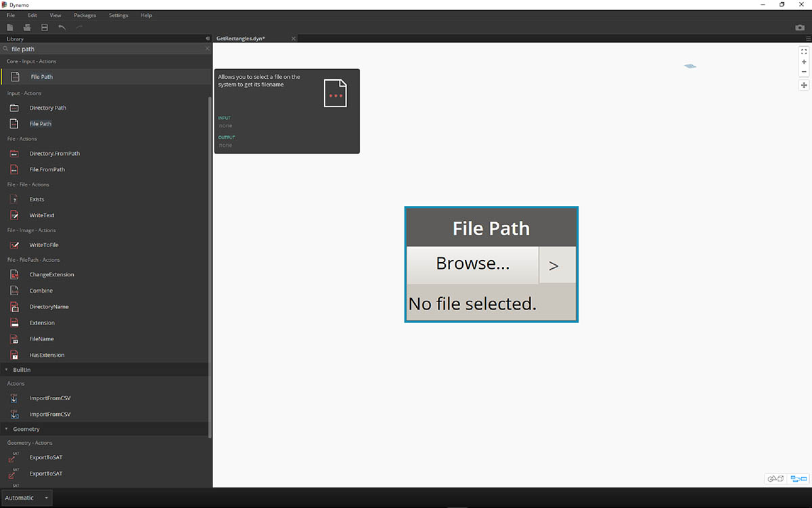Export workspace as image with camera icon
The image size is (812, 508).
pos(800,28)
